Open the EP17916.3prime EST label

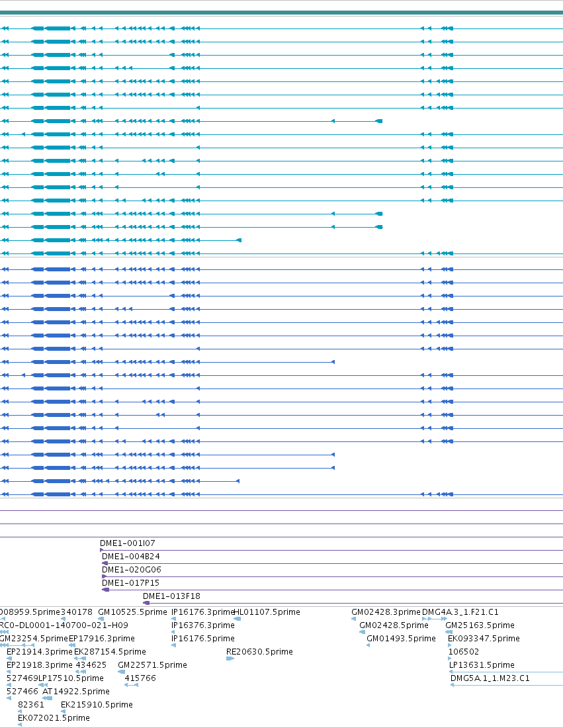(102, 639)
